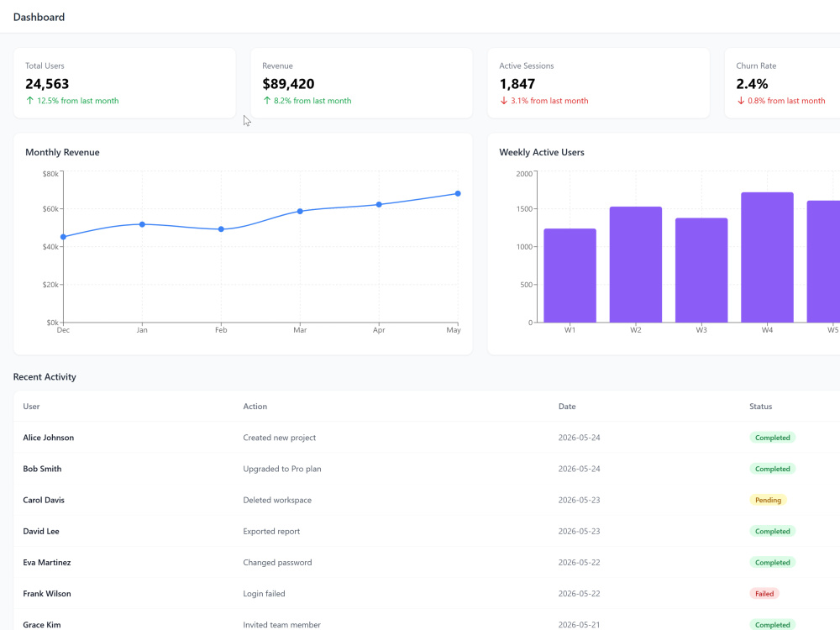Viewport: 840px width, 630px height.
Task: Click Carol Davis's date 2026-05-23
Action: coord(579,501)
